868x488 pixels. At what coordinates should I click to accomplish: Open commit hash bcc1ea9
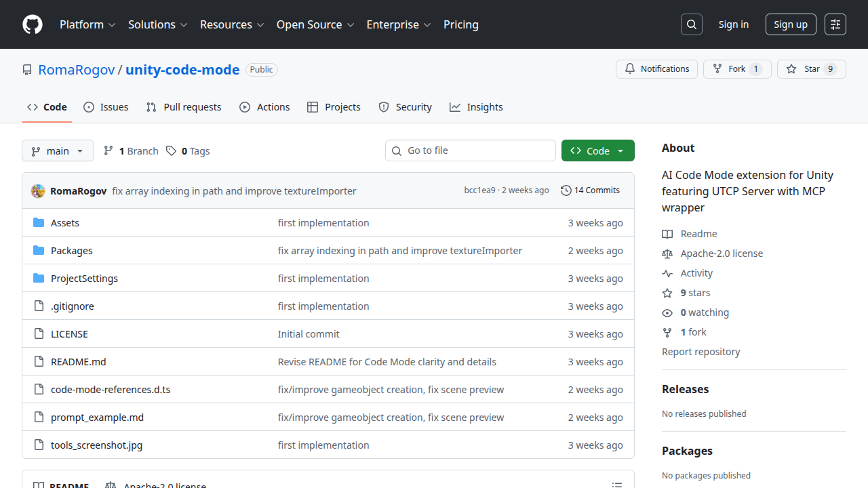pyautogui.click(x=479, y=190)
